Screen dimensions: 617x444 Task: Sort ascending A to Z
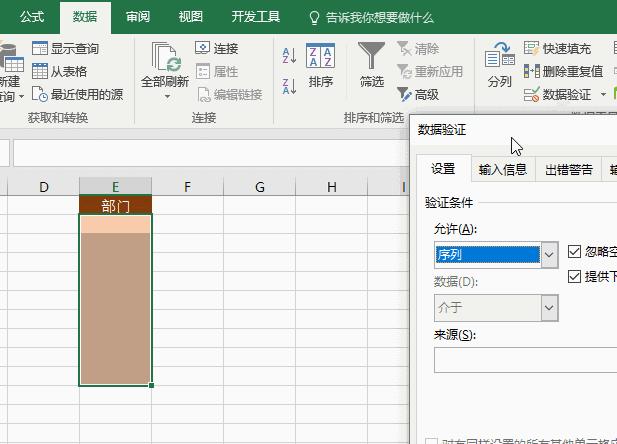(289, 56)
